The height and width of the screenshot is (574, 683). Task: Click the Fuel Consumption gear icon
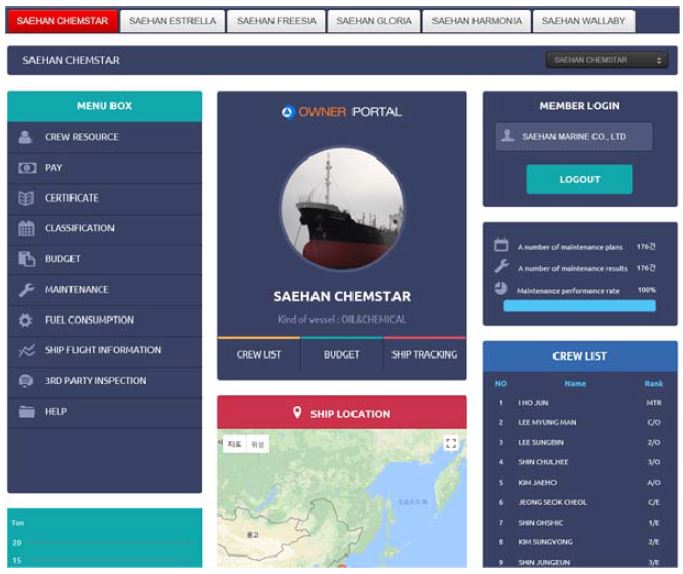tap(25, 320)
